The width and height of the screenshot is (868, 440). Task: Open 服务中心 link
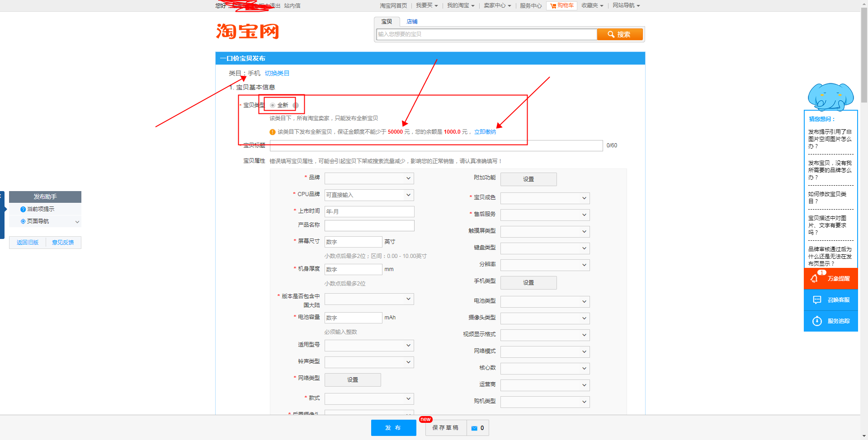click(x=531, y=5)
